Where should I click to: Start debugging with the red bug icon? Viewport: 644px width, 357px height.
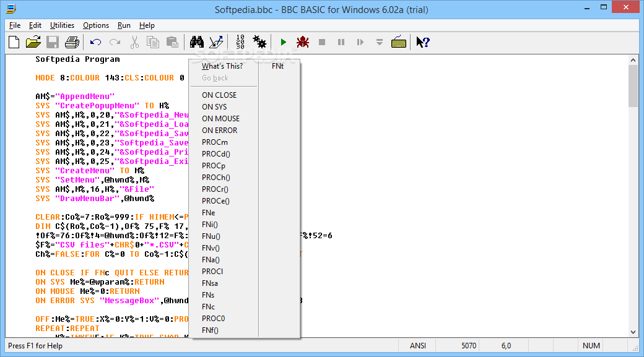302,42
